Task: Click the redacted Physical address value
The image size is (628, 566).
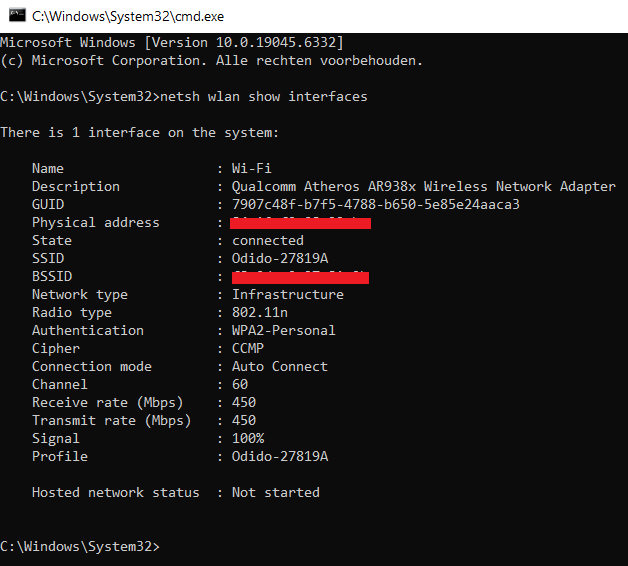Action: (301, 223)
